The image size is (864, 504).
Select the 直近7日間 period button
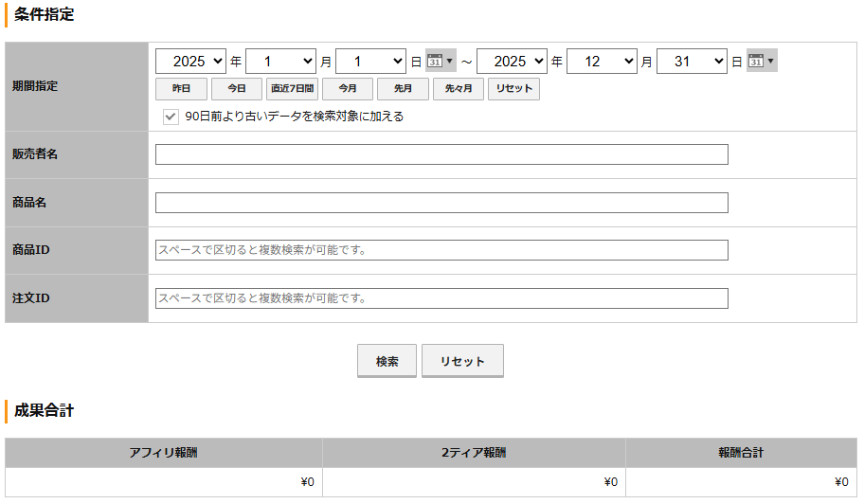tap(292, 89)
